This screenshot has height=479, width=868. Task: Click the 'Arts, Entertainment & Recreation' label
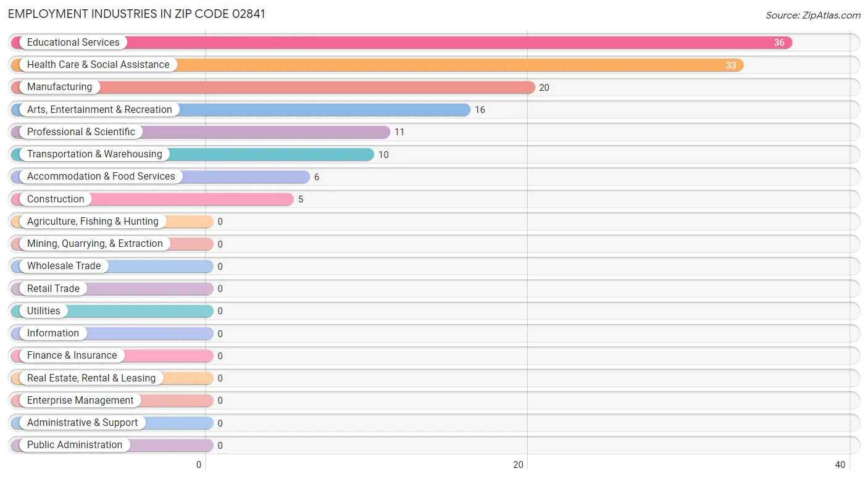pyautogui.click(x=99, y=110)
